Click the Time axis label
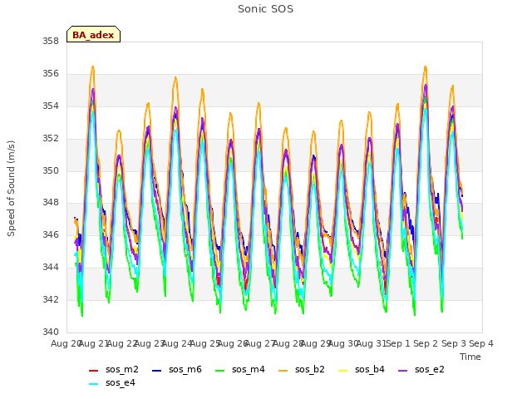The width and height of the screenshot is (532, 399). coord(470,357)
